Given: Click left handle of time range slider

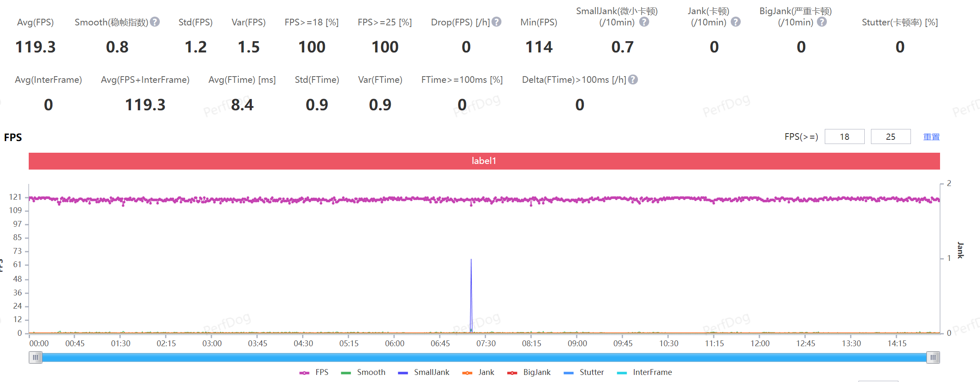Looking at the screenshot, I should coord(35,357).
